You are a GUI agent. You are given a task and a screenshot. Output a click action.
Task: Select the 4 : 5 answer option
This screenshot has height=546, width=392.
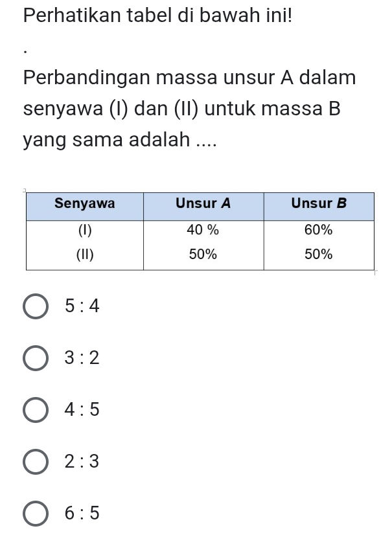click(x=36, y=409)
